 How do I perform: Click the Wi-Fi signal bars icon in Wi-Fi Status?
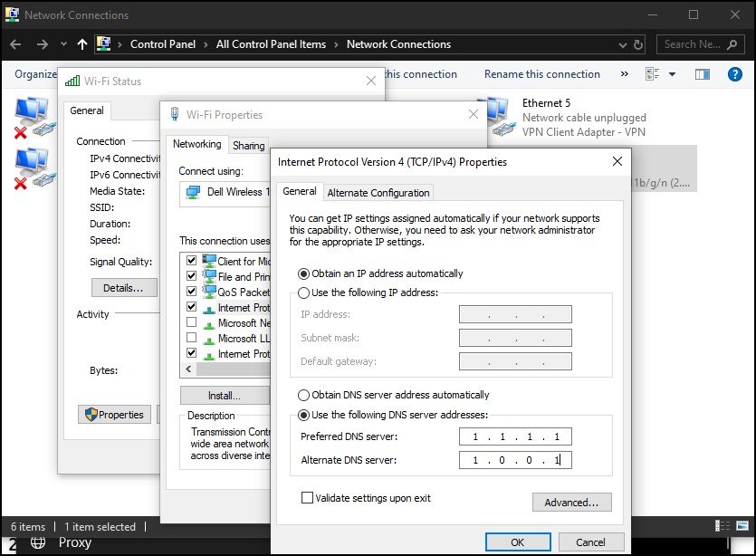pyautogui.click(x=72, y=81)
